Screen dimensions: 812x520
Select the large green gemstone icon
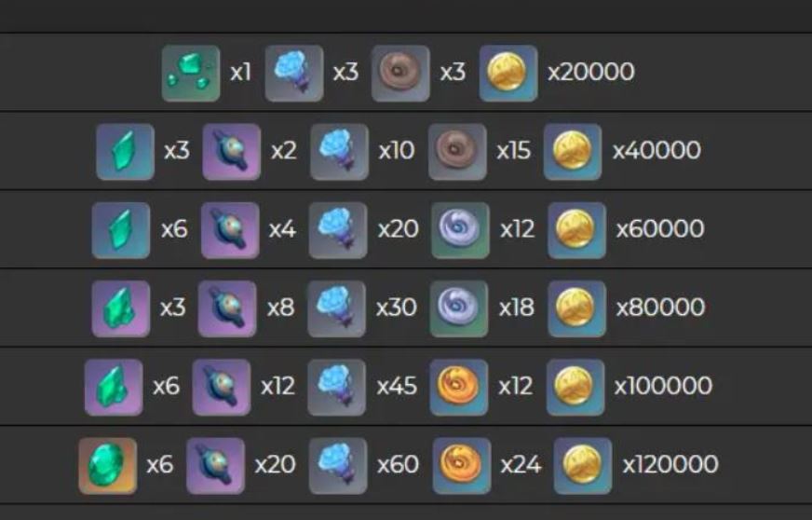click(x=108, y=466)
